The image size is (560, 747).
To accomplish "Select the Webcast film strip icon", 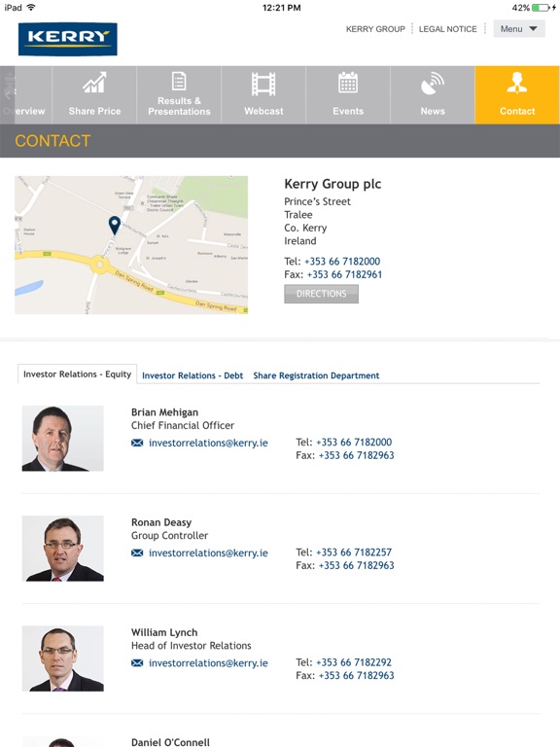I will 263,84.
